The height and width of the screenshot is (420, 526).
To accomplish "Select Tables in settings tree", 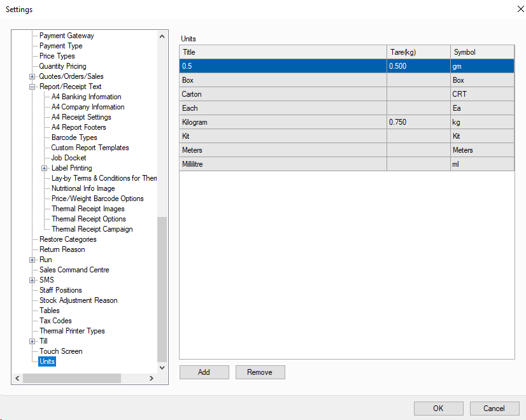I will pos(49,311).
